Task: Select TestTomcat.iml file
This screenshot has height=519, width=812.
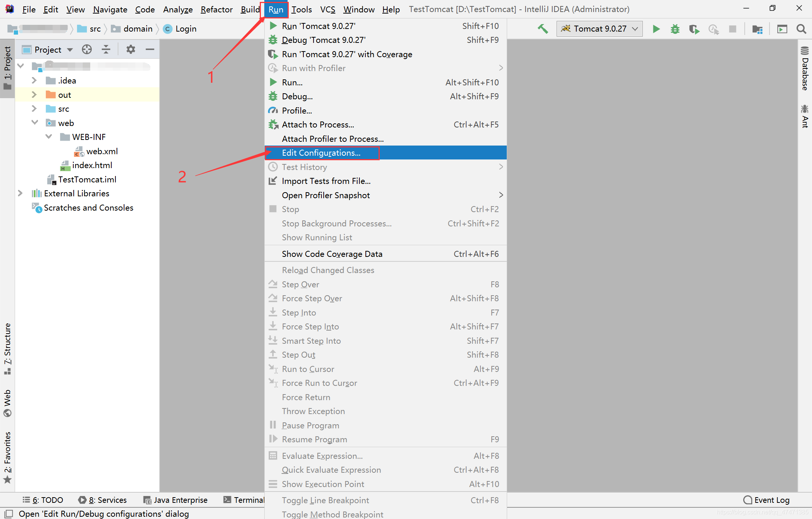Action: pos(82,179)
